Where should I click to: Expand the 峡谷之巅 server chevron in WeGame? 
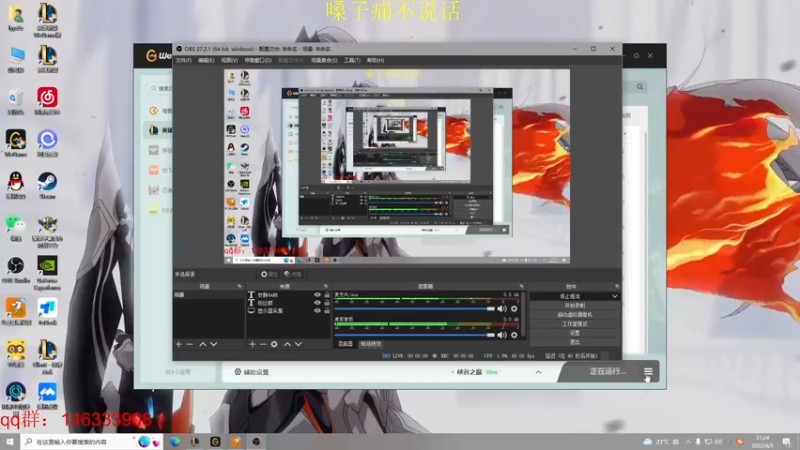point(538,372)
